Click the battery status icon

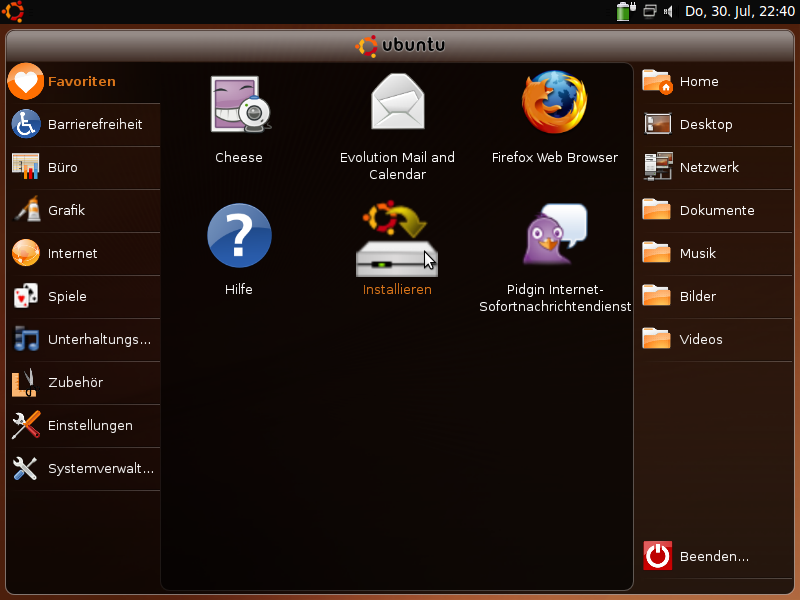point(625,12)
